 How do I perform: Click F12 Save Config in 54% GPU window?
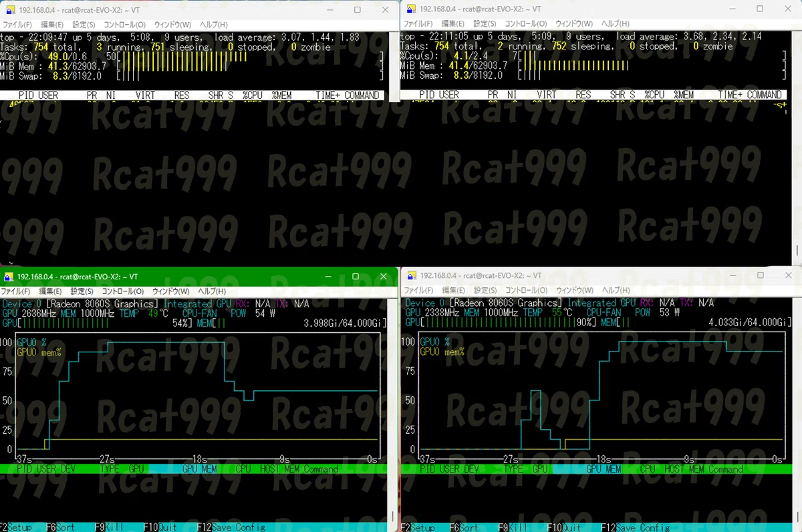point(231,527)
